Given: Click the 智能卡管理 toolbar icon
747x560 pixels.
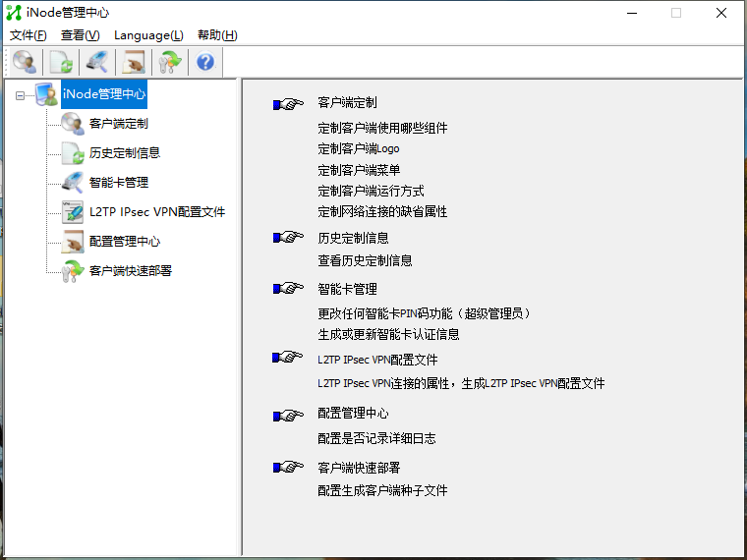Looking at the screenshot, I should (x=97, y=62).
